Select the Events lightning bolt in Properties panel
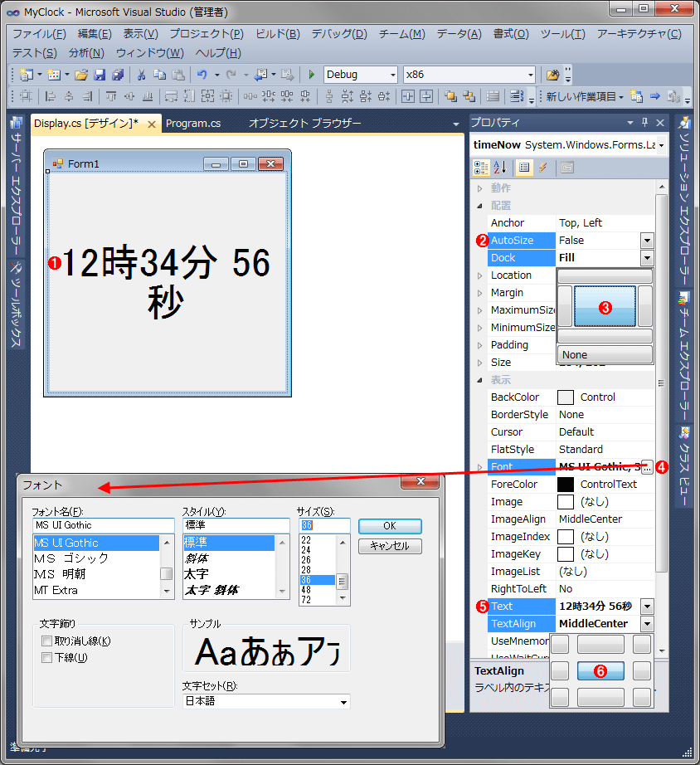The height and width of the screenshot is (765, 700). coord(543,168)
